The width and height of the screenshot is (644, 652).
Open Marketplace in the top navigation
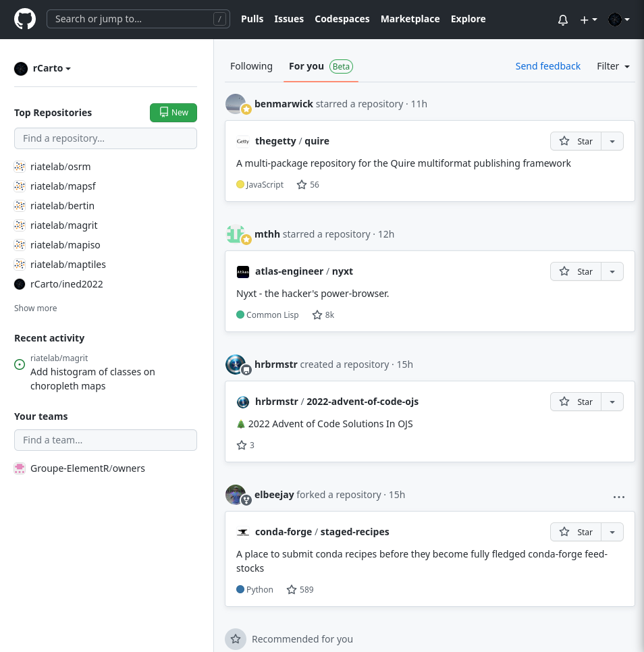(x=410, y=19)
